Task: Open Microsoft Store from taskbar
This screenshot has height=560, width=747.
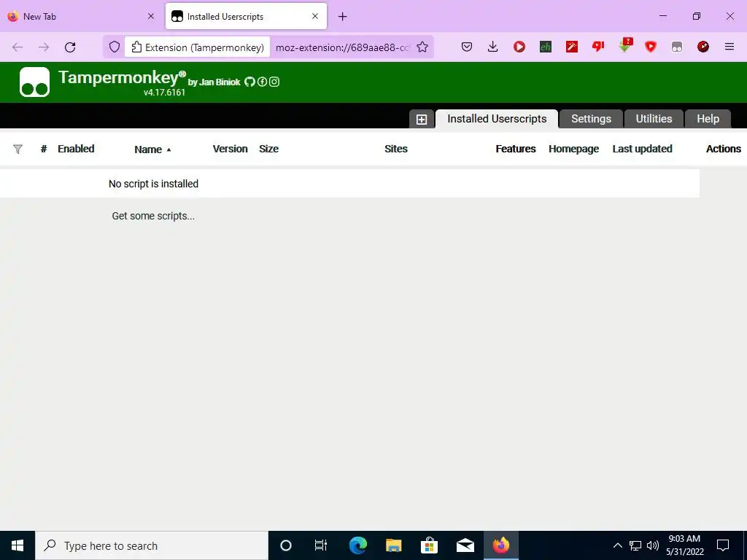Action: coord(429,545)
